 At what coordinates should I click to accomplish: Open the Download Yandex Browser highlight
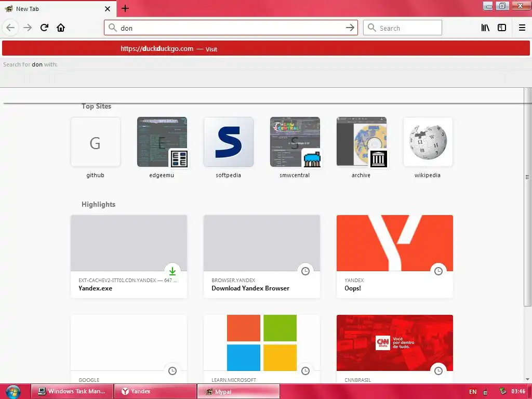[262, 257]
